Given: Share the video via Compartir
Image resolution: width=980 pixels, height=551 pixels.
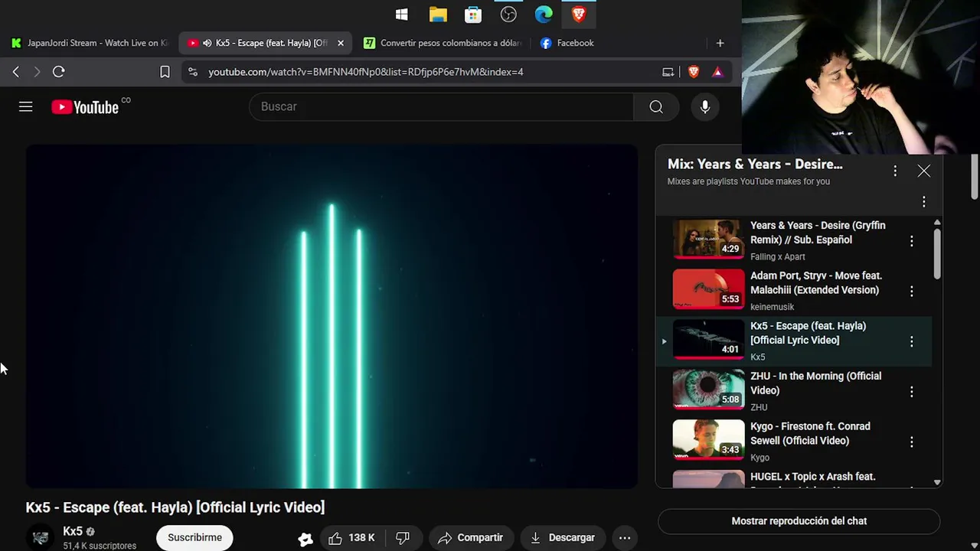Looking at the screenshot, I should 470,538.
